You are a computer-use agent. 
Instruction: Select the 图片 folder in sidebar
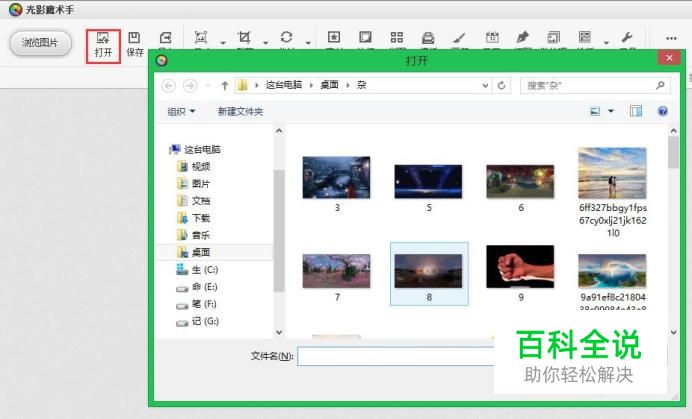(193, 184)
